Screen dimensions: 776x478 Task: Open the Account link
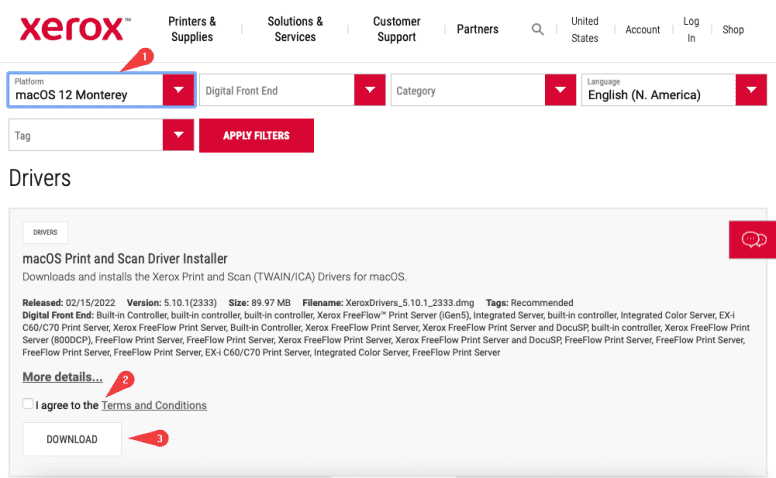pyautogui.click(x=642, y=30)
